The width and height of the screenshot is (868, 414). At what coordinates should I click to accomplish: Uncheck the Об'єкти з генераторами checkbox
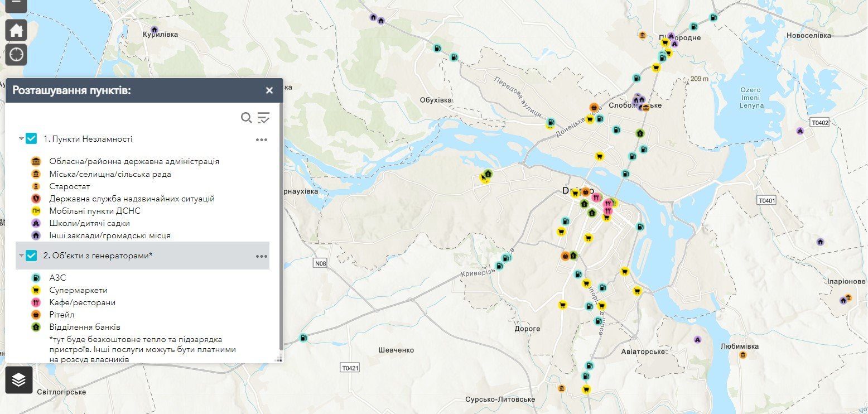(x=31, y=256)
